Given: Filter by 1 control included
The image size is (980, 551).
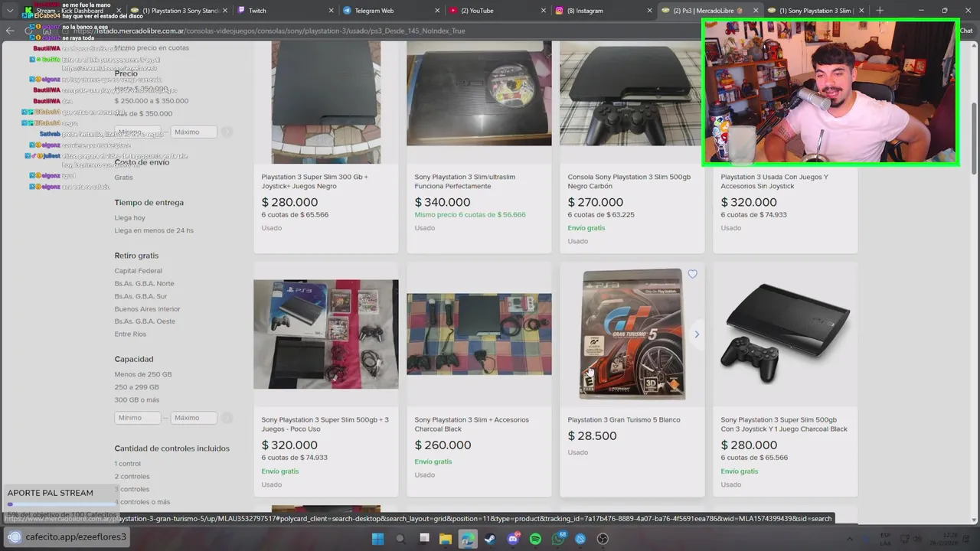Looking at the screenshot, I should click(x=127, y=464).
